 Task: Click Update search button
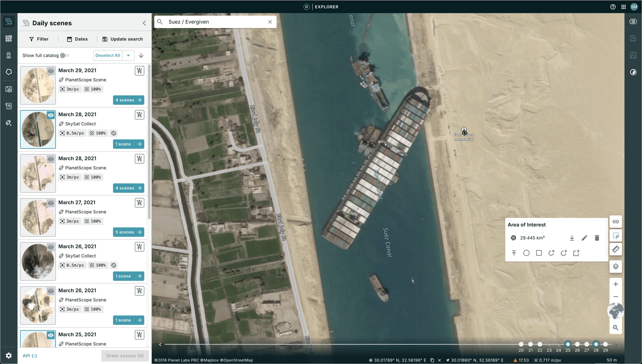tap(122, 39)
